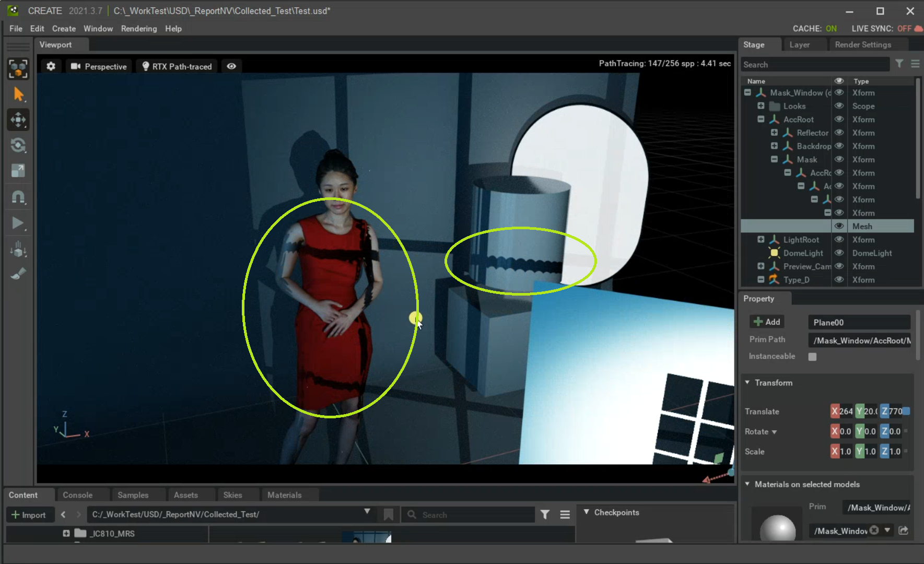Click the Import button

coord(29,515)
